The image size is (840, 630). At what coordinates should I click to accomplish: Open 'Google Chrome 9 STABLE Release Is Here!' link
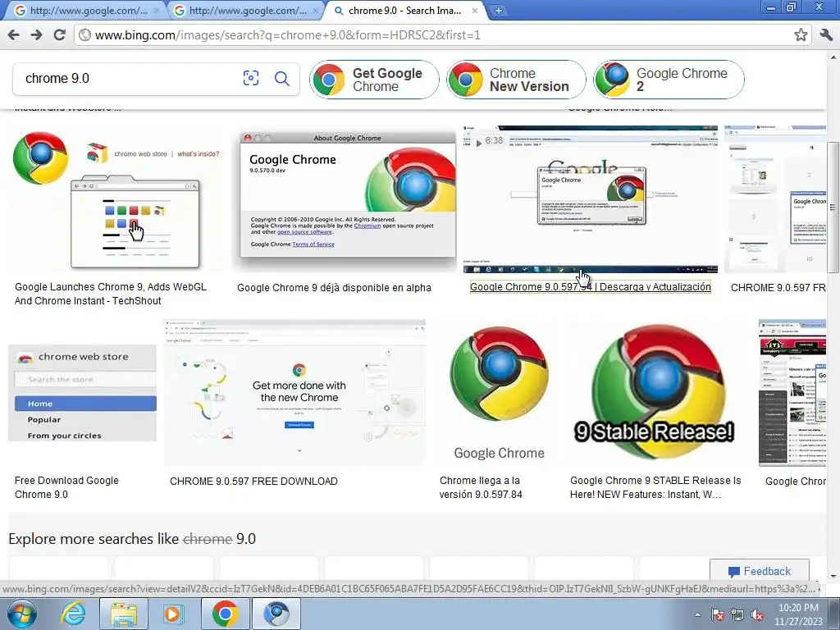click(655, 487)
